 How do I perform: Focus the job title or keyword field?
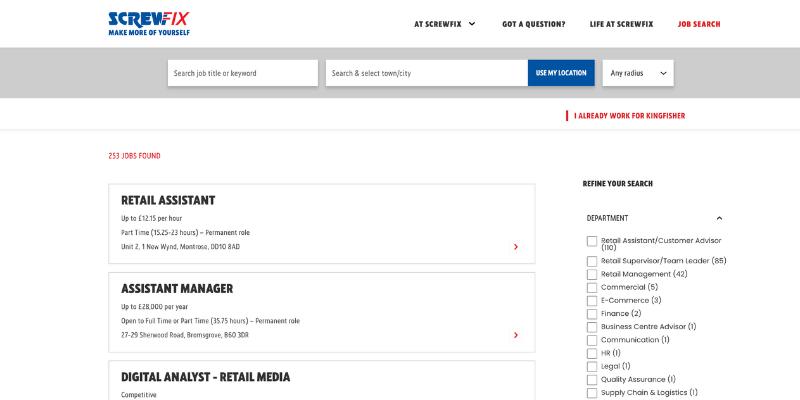pyautogui.click(x=242, y=73)
